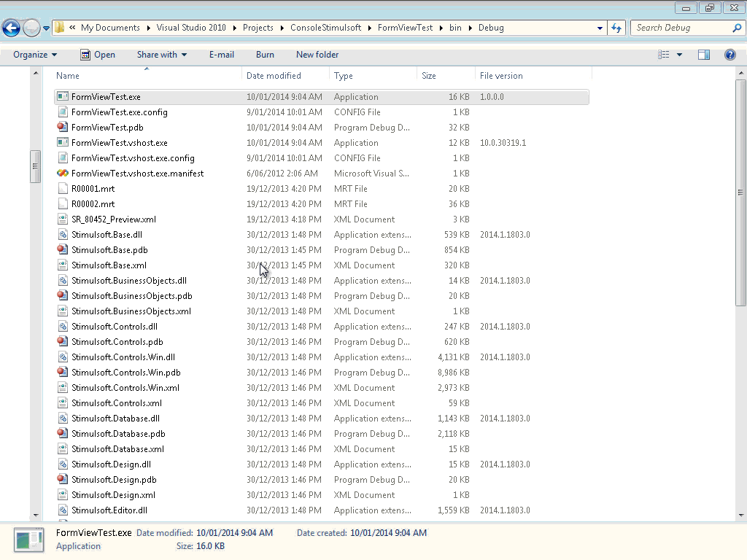The height and width of the screenshot is (560, 747).
Task: Click the Stimulsoft.Database.pdb file icon
Action: (x=63, y=433)
